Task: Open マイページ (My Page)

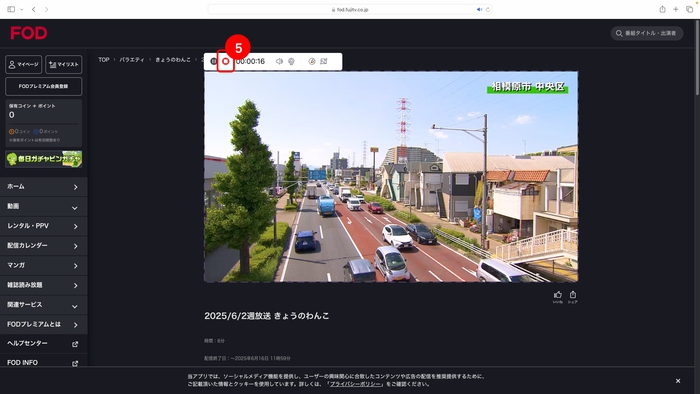Action: (24, 64)
